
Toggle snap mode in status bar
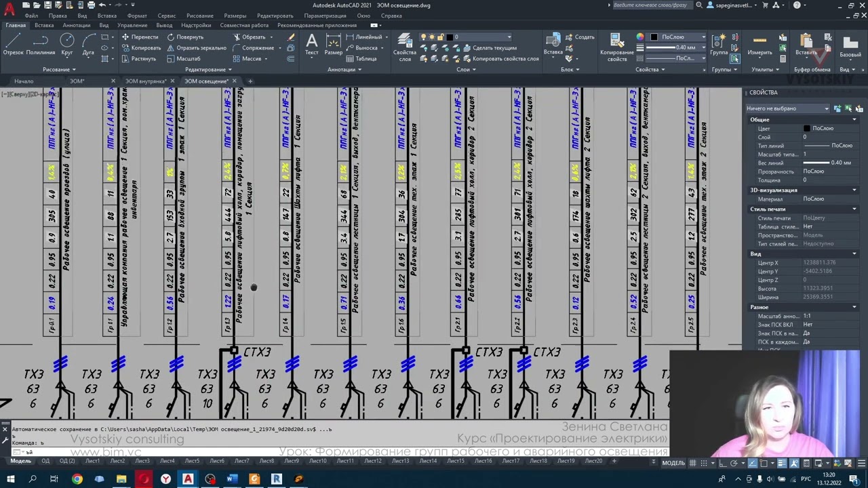[x=705, y=462]
